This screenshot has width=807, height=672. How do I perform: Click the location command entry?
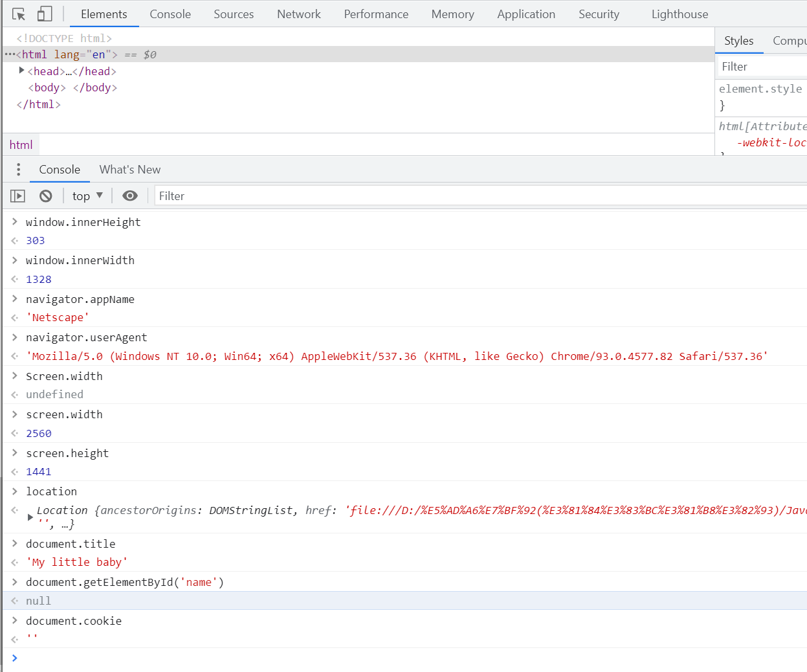pyautogui.click(x=51, y=491)
